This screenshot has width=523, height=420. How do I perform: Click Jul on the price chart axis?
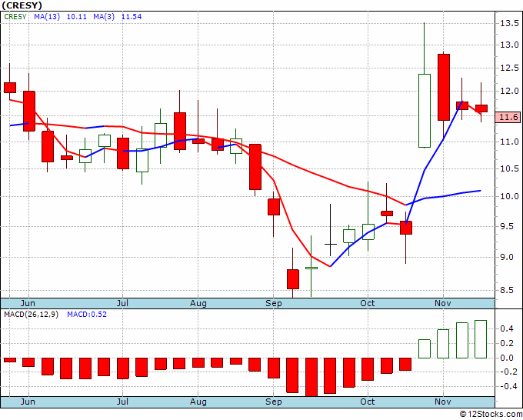[x=122, y=303]
